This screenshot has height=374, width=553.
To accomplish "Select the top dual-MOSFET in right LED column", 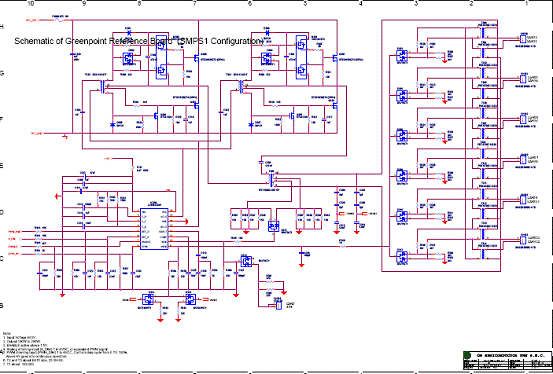I will pyautogui.click(x=402, y=55).
